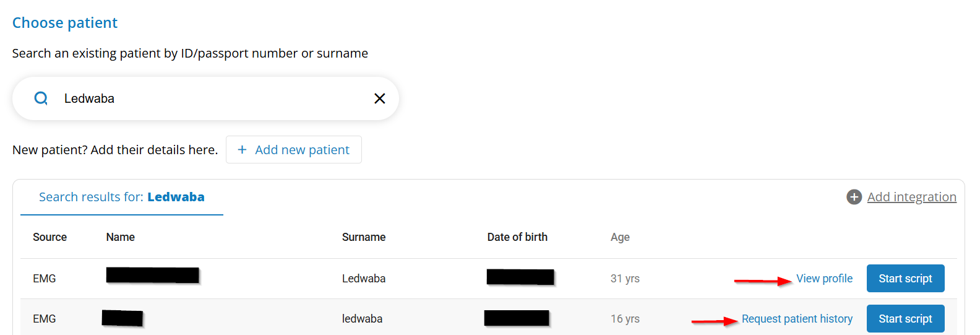Request patient history for the 16 yrs patient

797,319
